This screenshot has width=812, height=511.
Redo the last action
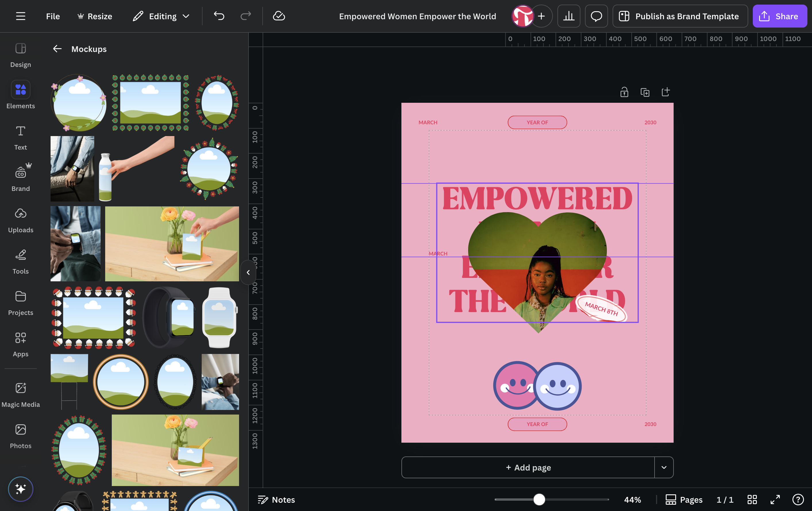click(x=245, y=16)
